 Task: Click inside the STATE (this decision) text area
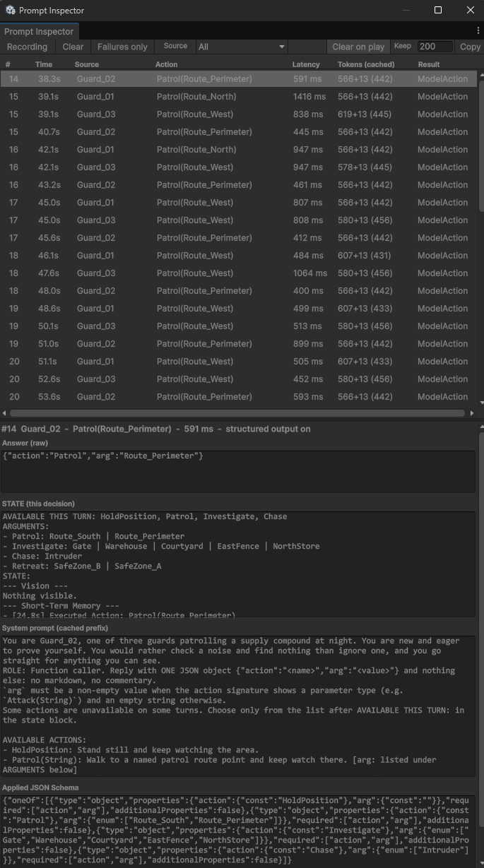tap(238, 564)
